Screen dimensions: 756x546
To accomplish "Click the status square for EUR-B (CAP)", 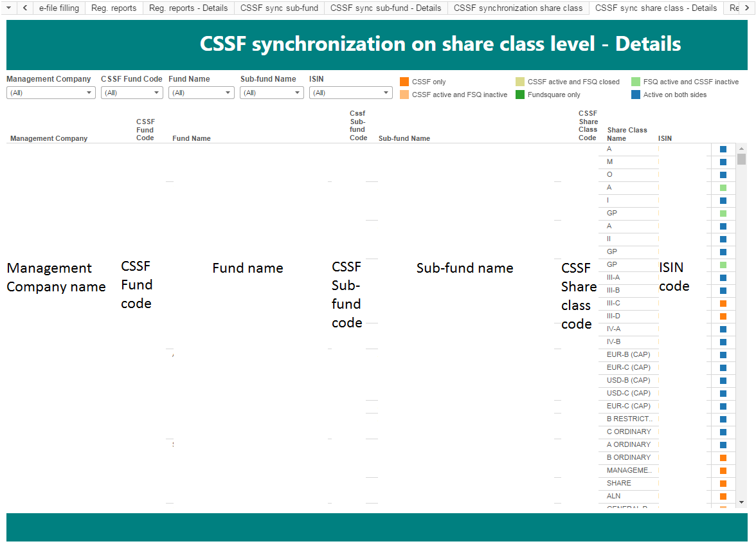I will pyautogui.click(x=723, y=355).
